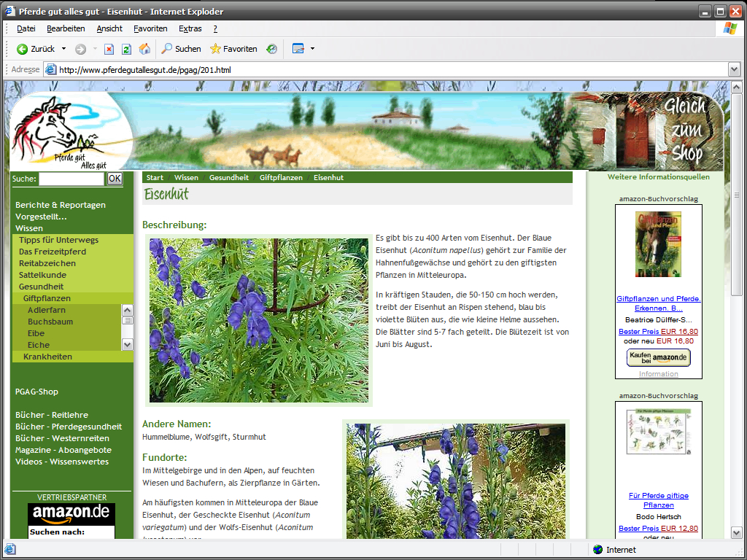
Task: Go to Gesundheit breadcrumb
Action: coord(229,178)
